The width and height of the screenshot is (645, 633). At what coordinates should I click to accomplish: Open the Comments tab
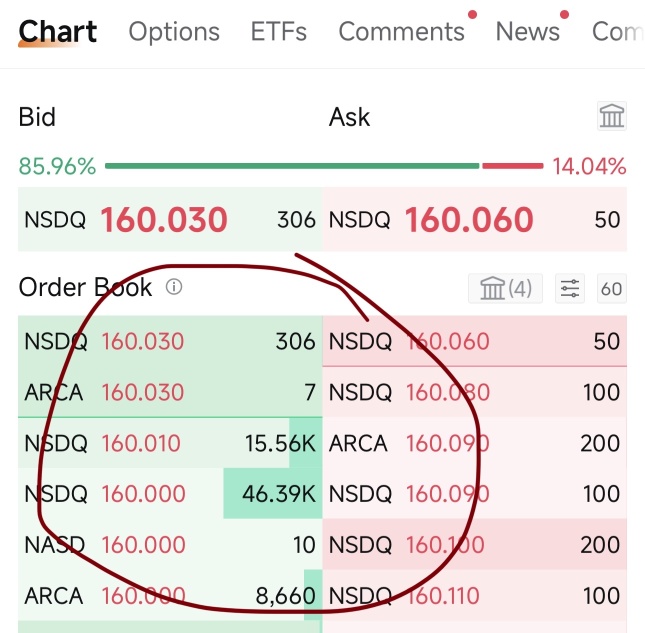[x=401, y=32]
